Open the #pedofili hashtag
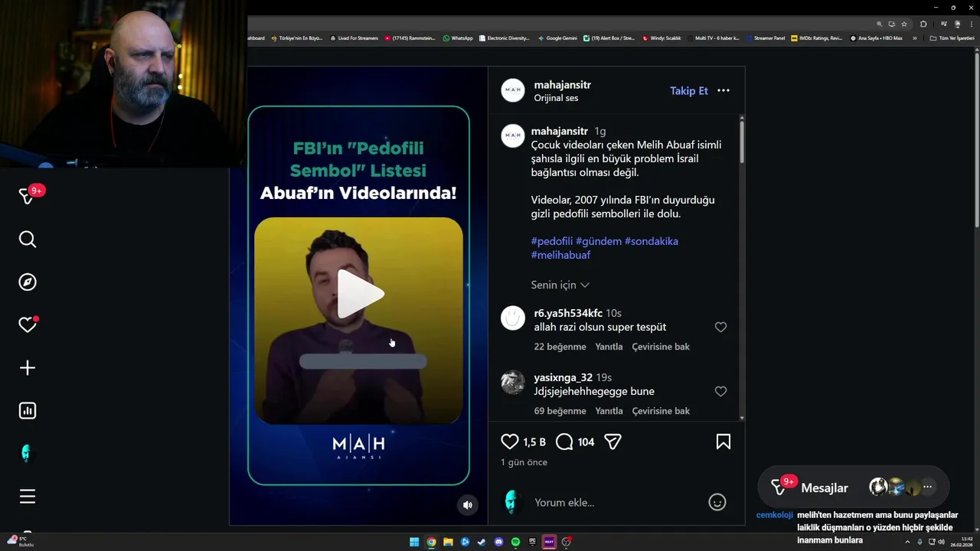The width and height of the screenshot is (980, 551). coord(552,241)
